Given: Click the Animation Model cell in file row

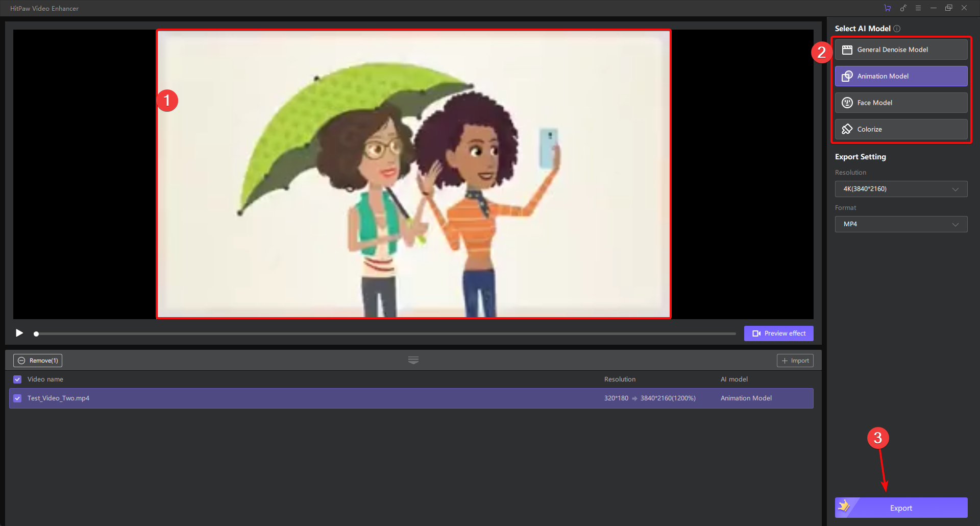Looking at the screenshot, I should click(x=746, y=398).
